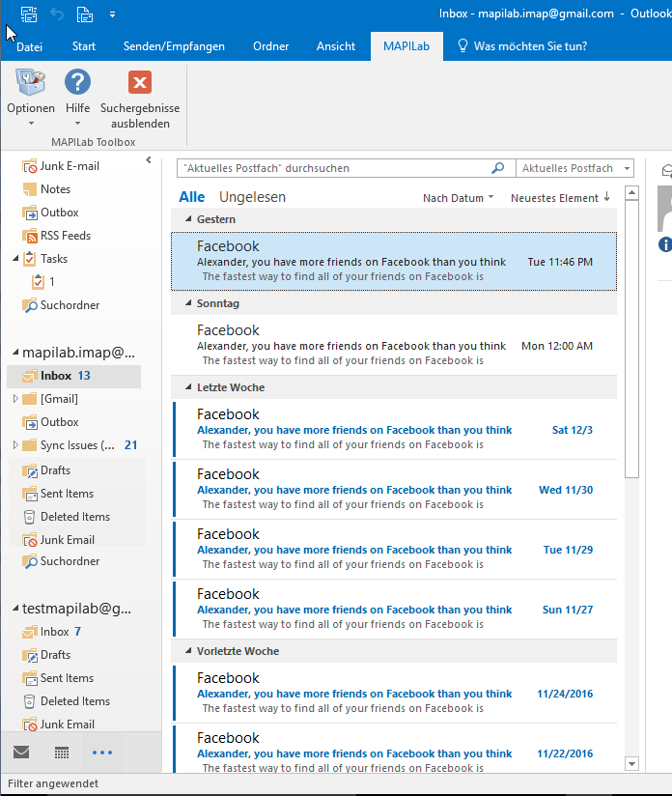This screenshot has height=796, width=672.
Task: Click the undo arrow in the title bar
Action: pyautogui.click(x=57, y=14)
